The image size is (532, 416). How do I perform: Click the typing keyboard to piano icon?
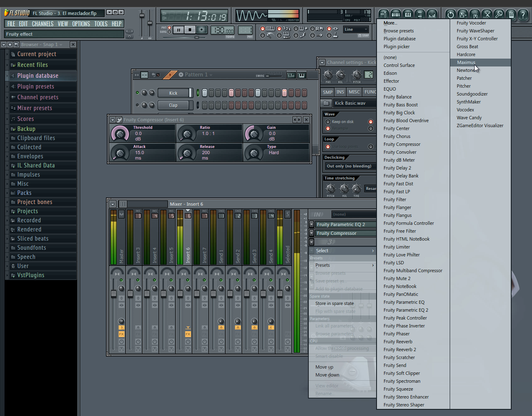tap(271, 29)
